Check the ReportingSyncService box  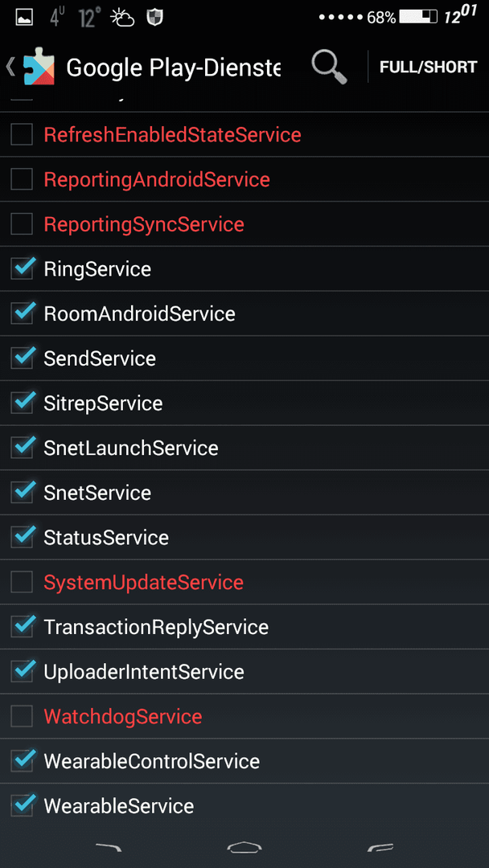(x=22, y=224)
